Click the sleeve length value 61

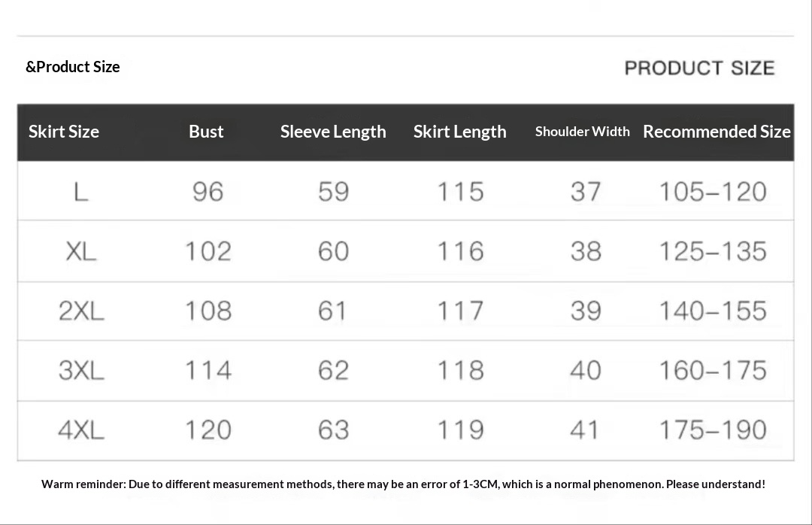pyautogui.click(x=332, y=311)
